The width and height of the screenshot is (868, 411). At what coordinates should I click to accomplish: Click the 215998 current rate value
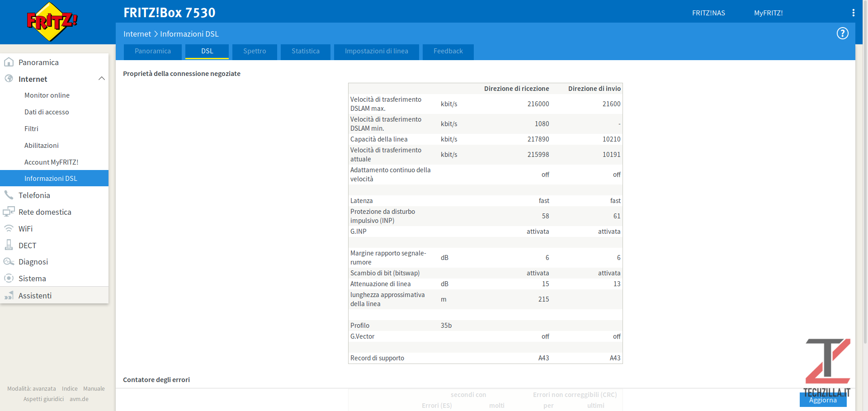click(x=538, y=155)
